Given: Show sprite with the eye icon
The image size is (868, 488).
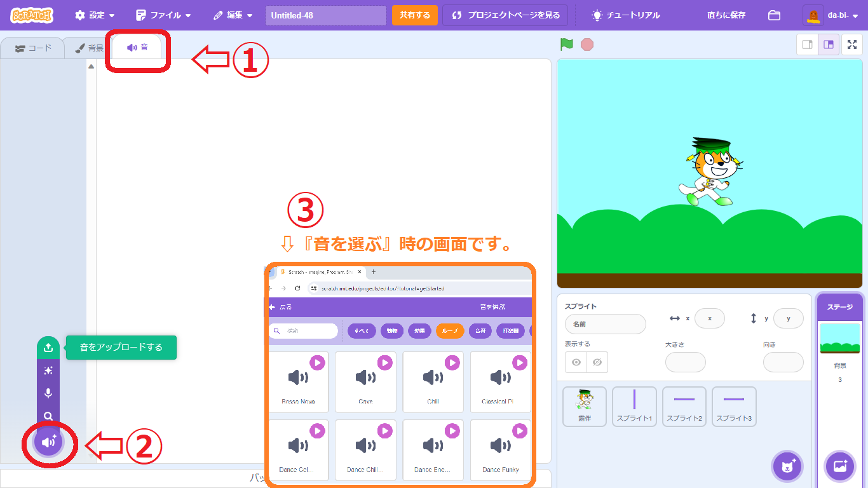Looking at the screenshot, I should point(576,362).
